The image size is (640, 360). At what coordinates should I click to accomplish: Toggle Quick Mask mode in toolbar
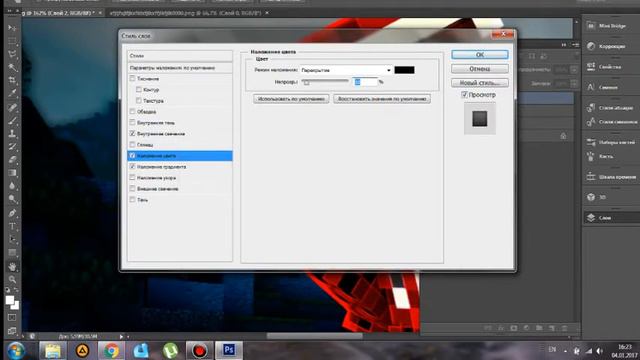[12, 318]
